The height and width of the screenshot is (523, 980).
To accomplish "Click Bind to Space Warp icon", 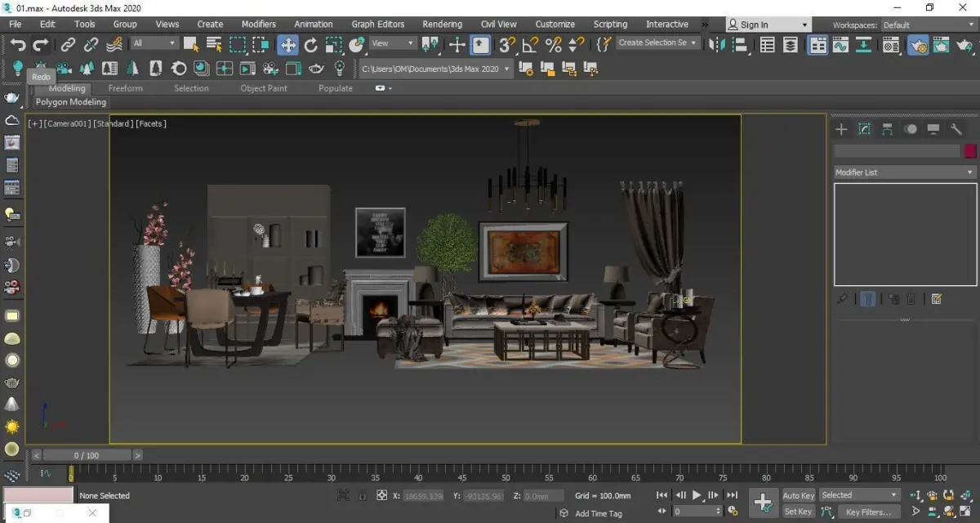I will click(x=114, y=45).
